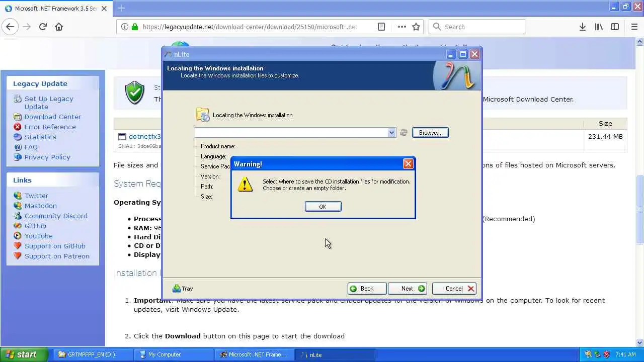The height and width of the screenshot is (362, 644).
Task: Bookmark this page with star icon
Action: (416, 27)
